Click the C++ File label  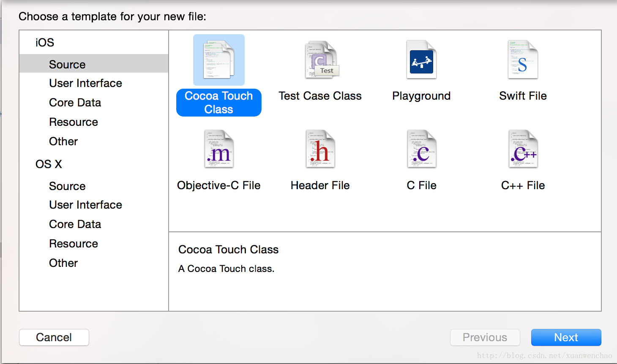tap(523, 185)
